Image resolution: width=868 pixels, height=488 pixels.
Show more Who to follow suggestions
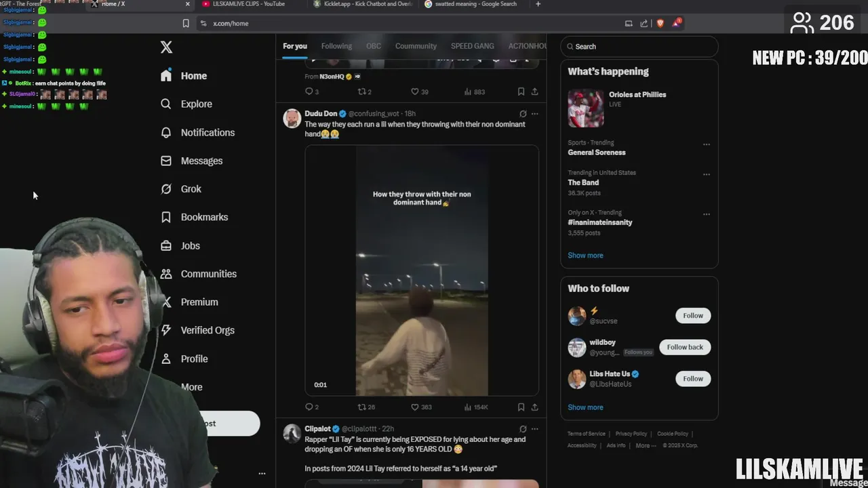(x=585, y=407)
